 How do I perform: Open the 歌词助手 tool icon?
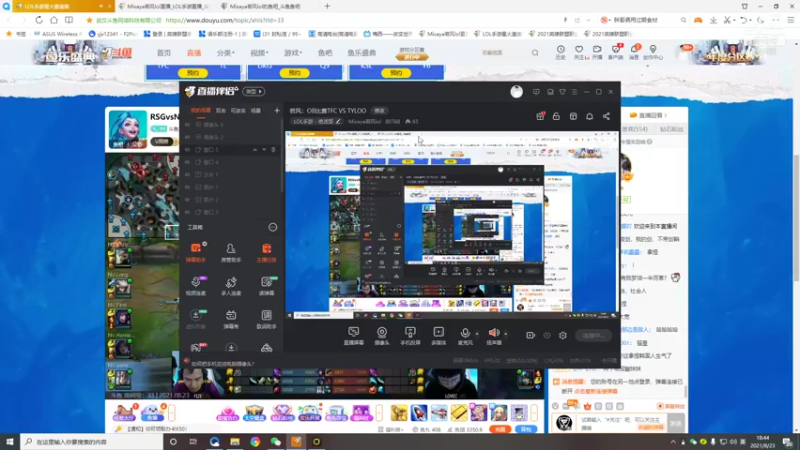pyautogui.click(x=266, y=319)
